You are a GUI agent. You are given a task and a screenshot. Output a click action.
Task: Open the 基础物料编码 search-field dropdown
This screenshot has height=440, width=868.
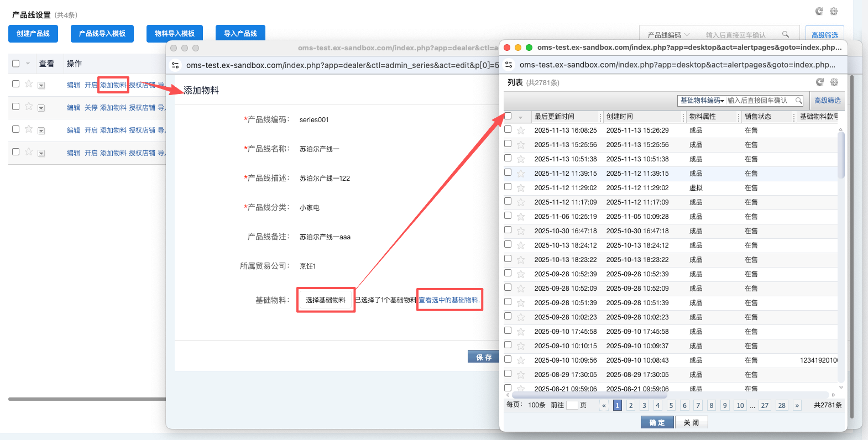click(x=702, y=101)
